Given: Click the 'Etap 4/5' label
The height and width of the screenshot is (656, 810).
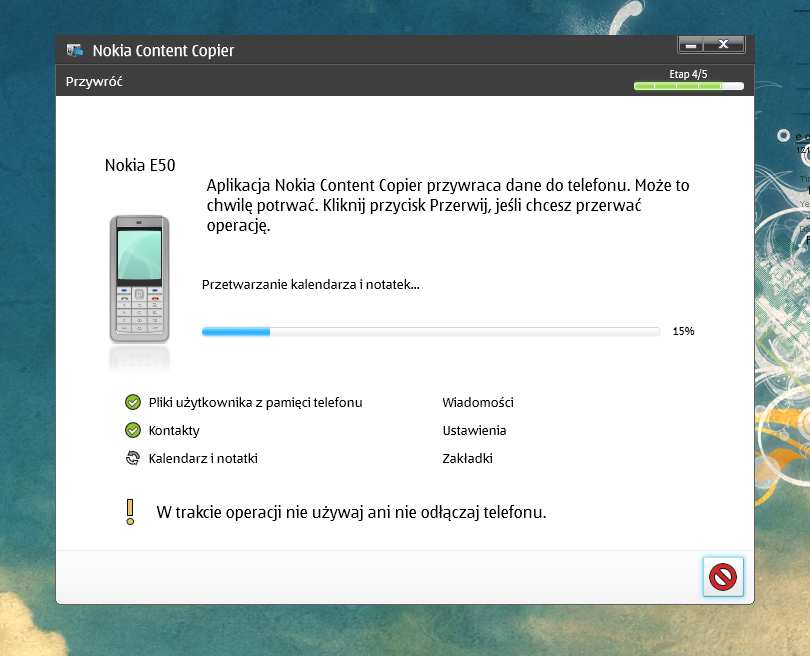Looking at the screenshot, I should (688, 74).
